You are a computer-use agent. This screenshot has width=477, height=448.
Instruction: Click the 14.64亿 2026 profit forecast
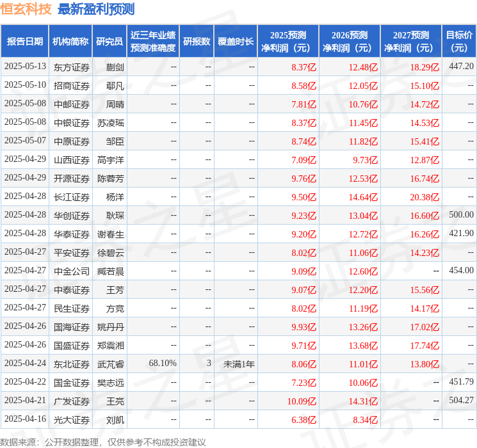tap(363, 197)
